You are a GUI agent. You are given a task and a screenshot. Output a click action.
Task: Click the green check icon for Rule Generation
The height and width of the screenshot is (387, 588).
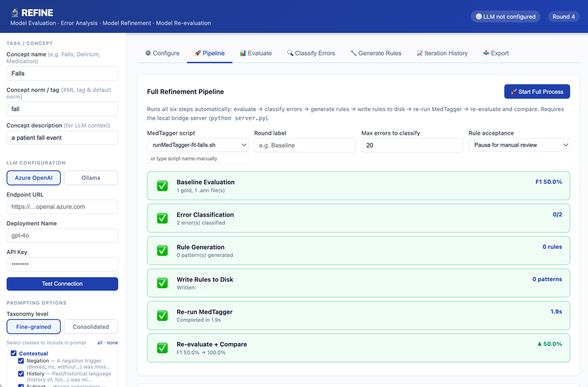pyautogui.click(x=163, y=250)
